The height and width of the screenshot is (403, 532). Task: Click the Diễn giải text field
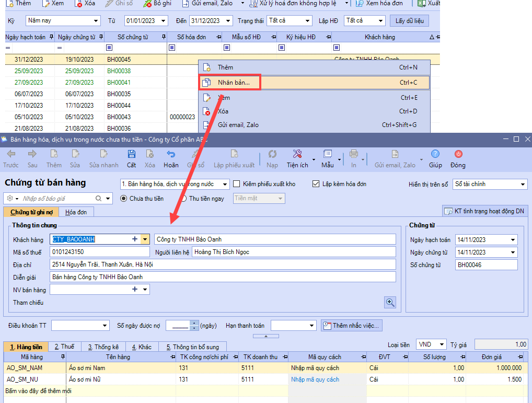(x=223, y=277)
